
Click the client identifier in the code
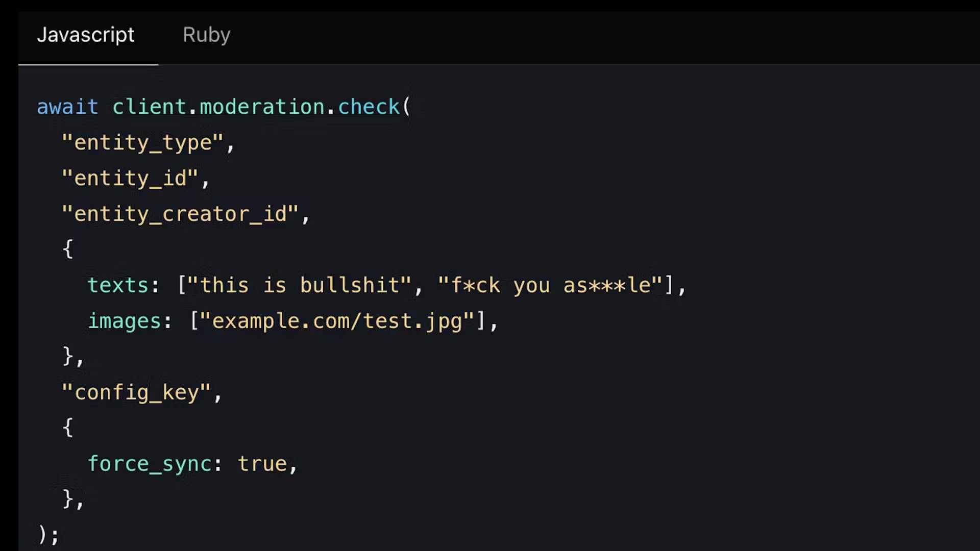click(149, 107)
